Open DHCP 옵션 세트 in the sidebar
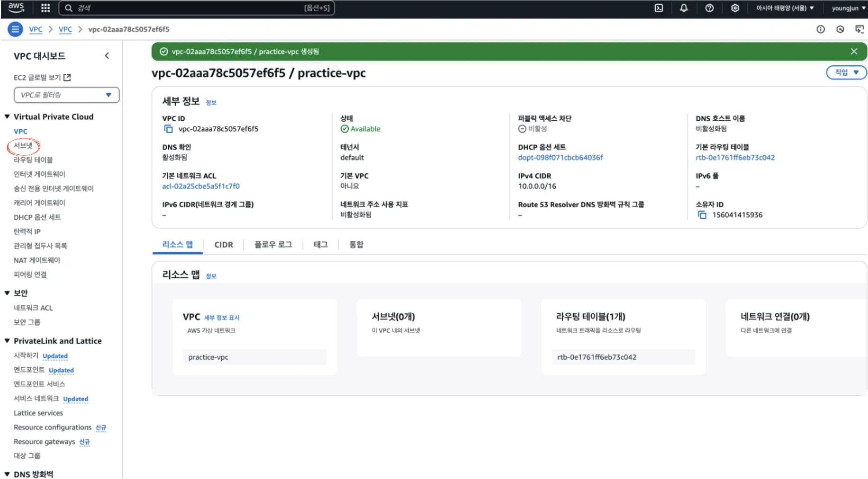The width and height of the screenshot is (868, 479). tap(37, 217)
